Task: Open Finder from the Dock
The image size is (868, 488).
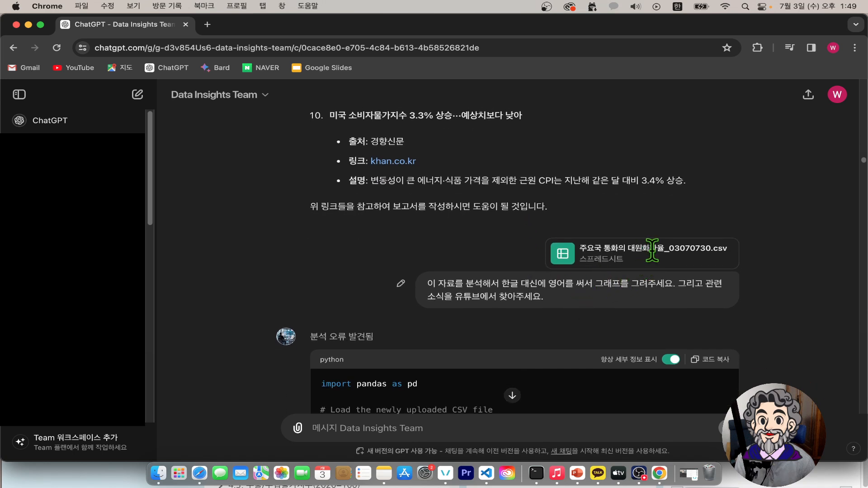Action: 158,473
